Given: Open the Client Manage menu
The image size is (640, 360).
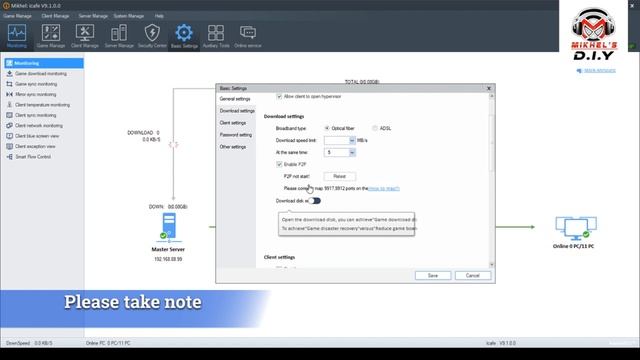Looking at the screenshot, I should point(55,16).
